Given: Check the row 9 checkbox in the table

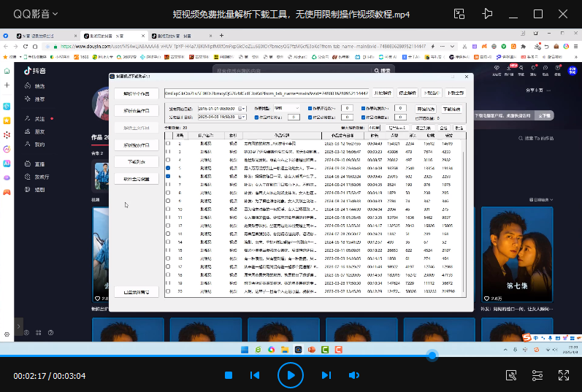Looking at the screenshot, I should coord(168,201).
